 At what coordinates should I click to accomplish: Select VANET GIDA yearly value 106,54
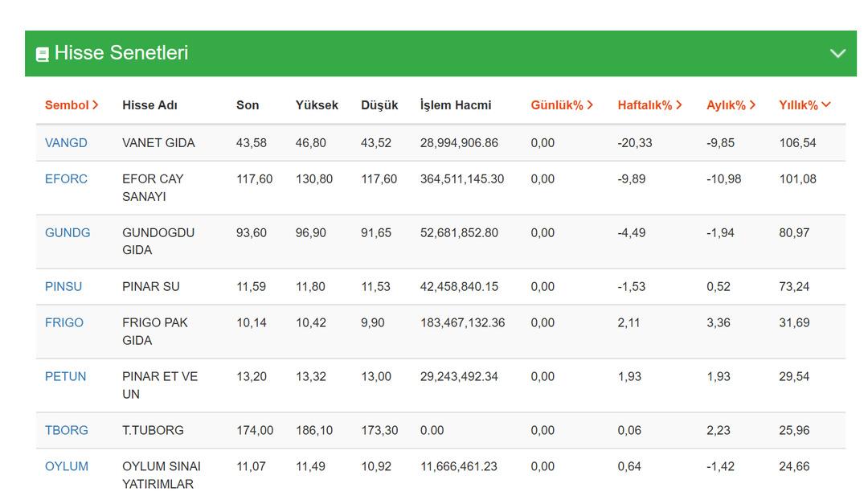click(796, 143)
